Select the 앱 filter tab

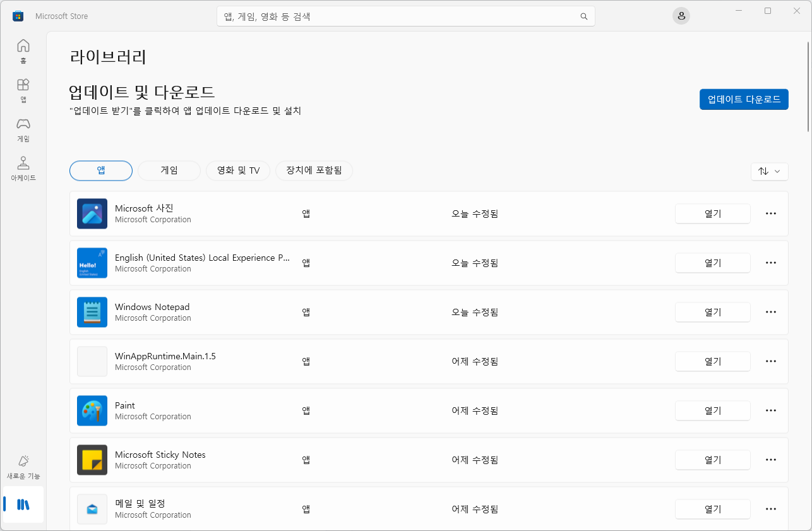point(101,170)
